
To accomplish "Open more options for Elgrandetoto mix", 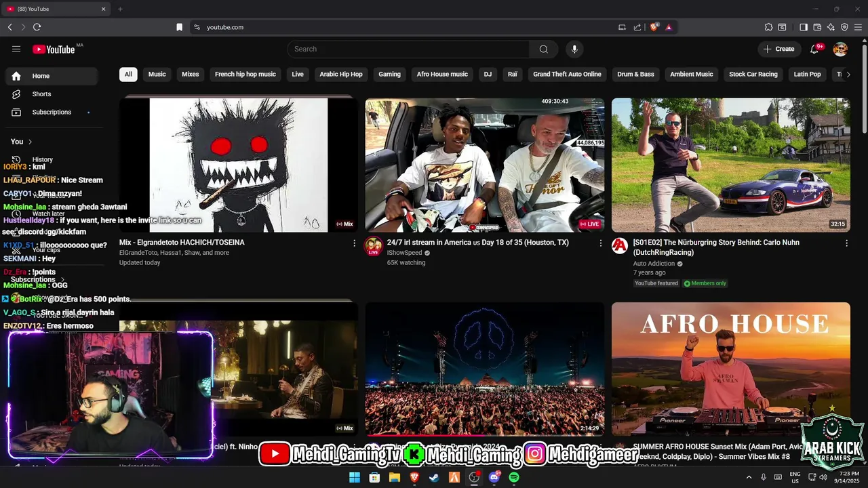I will 354,243.
